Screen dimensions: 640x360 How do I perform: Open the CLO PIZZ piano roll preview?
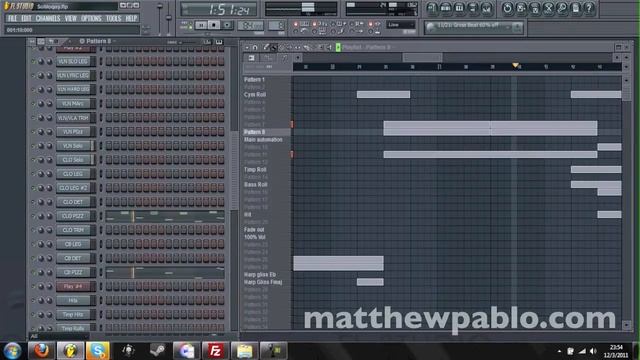coord(165,216)
